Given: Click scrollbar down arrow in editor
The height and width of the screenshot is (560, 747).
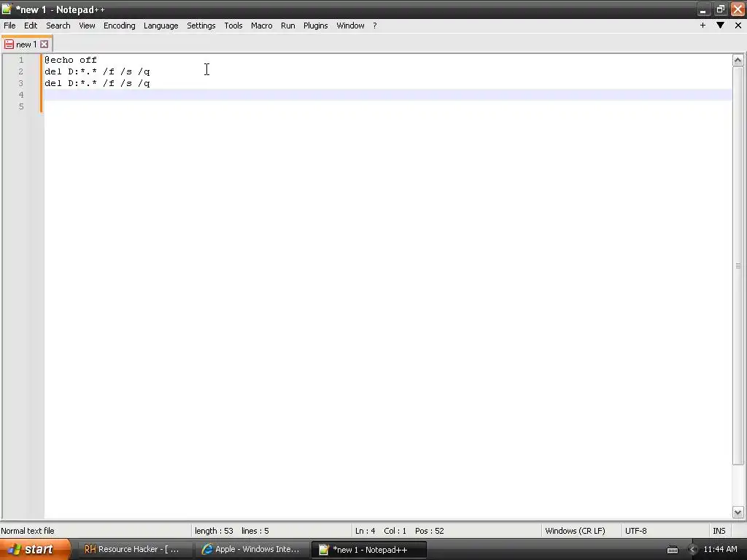Looking at the screenshot, I should [738, 513].
